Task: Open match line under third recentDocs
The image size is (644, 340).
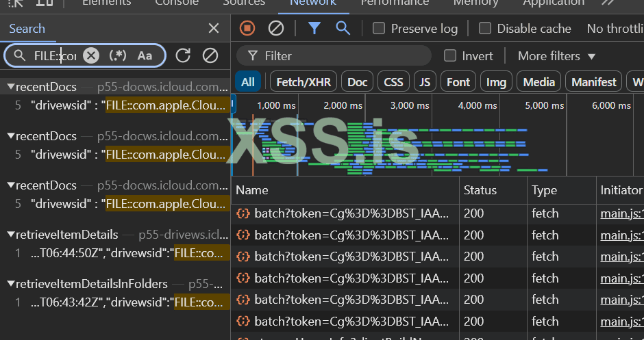Action: tap(115, 204)
